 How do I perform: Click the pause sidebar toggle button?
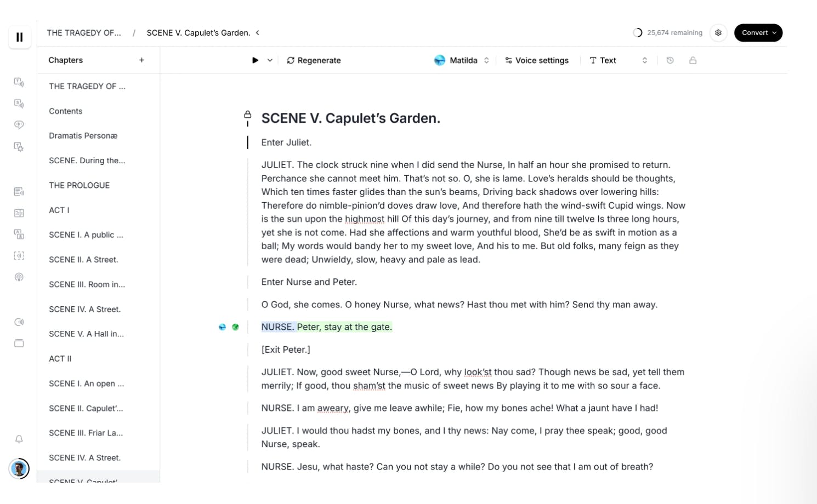point(20,37)
